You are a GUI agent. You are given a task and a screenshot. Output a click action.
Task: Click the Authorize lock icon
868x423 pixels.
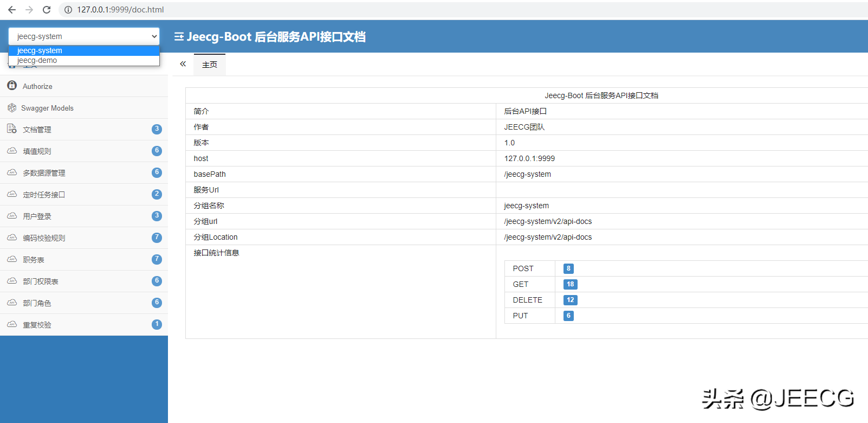click(12, 86)
